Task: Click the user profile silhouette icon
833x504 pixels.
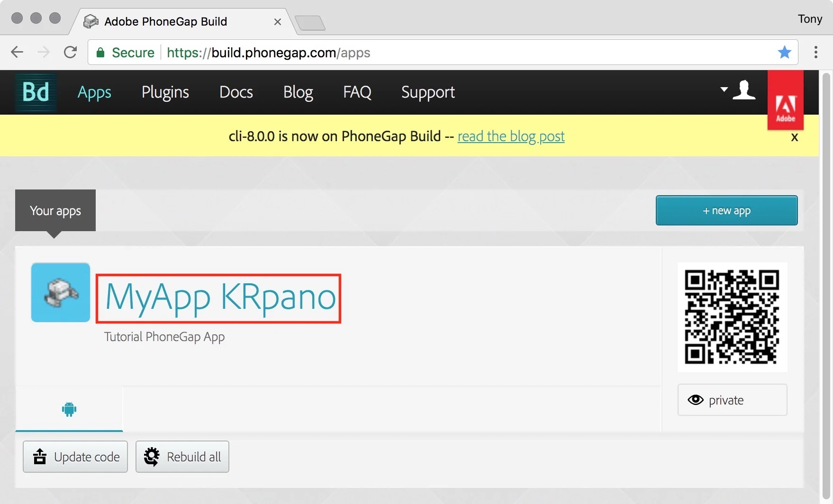Action: [744, 90]
